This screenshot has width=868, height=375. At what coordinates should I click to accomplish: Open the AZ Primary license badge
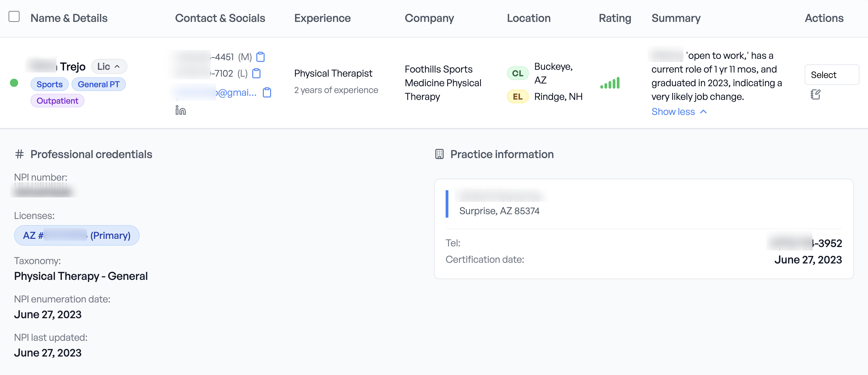77,235
